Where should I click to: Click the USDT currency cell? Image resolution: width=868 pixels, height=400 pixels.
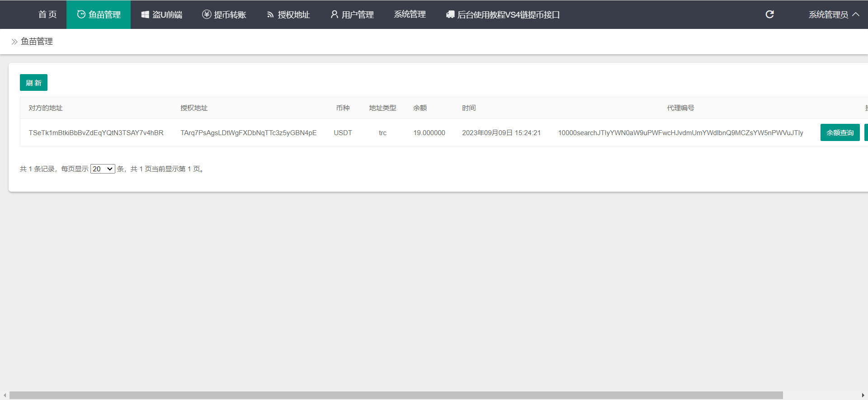pos(343,133)
